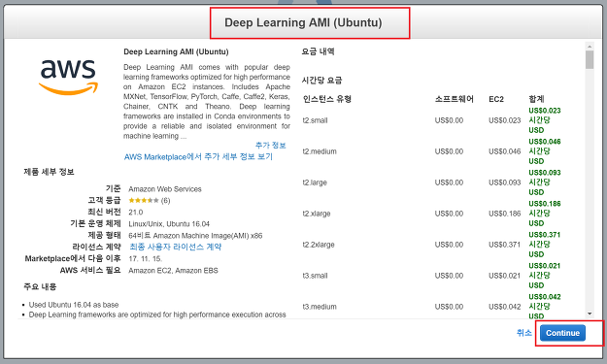Click the EC2 price US$0.046

[504, 151]
